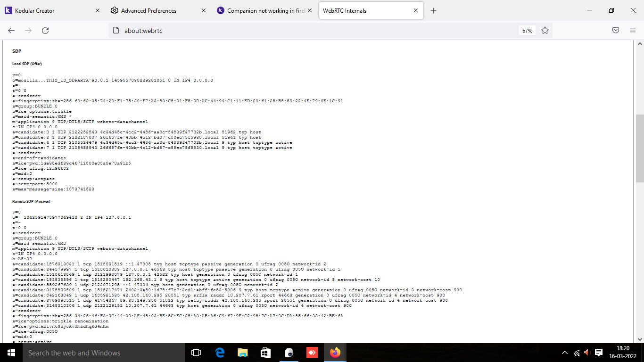The image size is (644, 362).
Task: Click the 'a=ice-options:trickle renomination' line
Action: [60, 321]
